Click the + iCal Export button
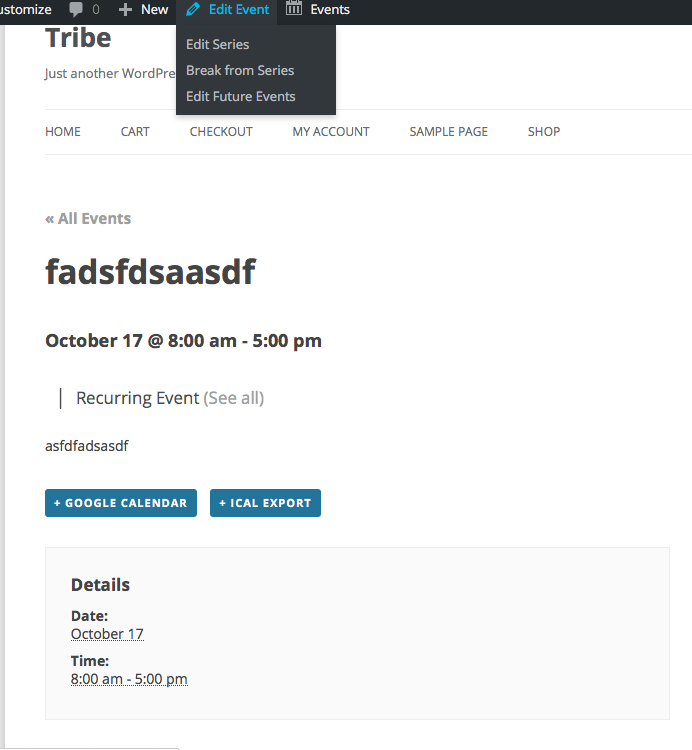 pos(265,503)
